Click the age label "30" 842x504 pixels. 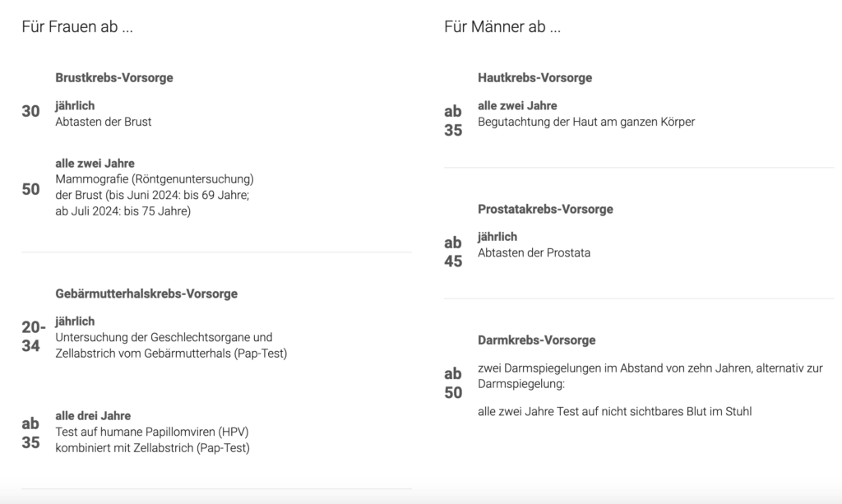click(30, 111)
